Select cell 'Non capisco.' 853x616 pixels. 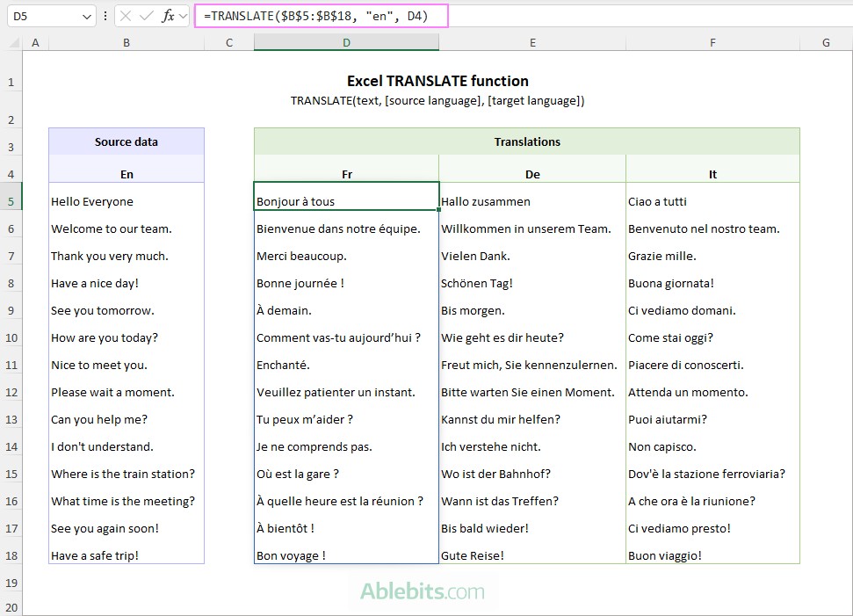712,441
